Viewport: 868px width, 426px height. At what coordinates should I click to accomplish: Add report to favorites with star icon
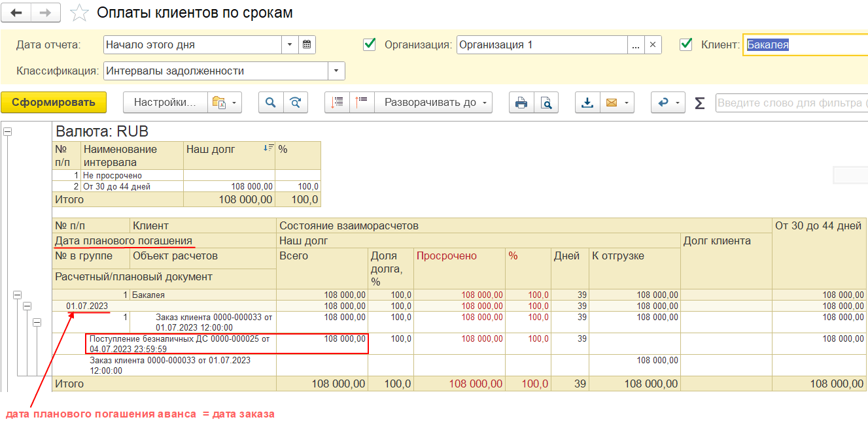[x=79, y=12]
